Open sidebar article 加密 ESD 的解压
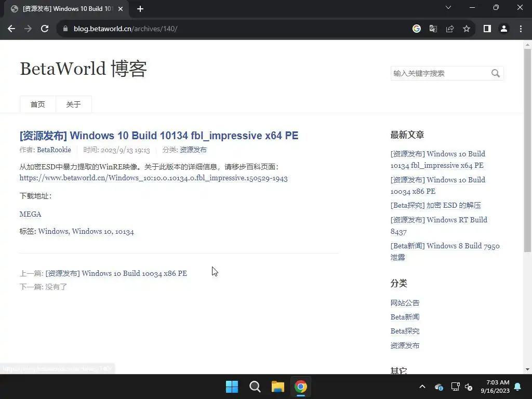The width and height of the screenshot is (532, 399). click(436, 205)
